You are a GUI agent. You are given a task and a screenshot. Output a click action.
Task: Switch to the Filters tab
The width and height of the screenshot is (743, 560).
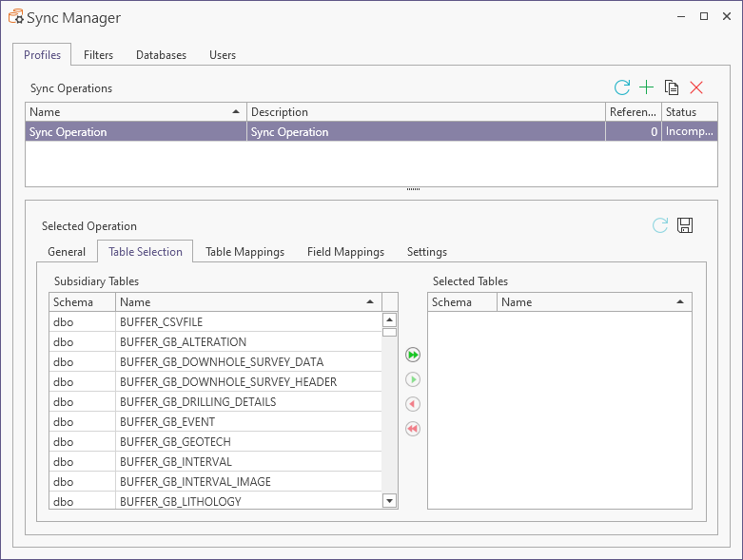coord(98,55)
